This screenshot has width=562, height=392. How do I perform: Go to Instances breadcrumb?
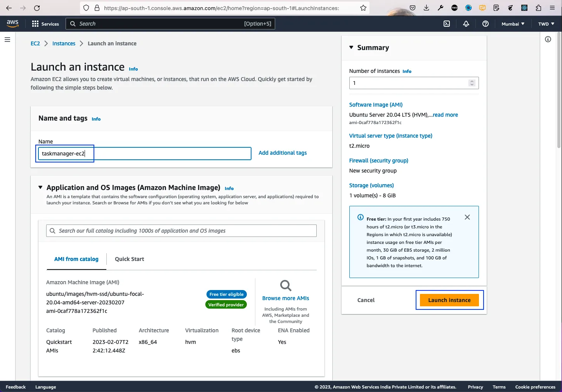click(64, 43)
